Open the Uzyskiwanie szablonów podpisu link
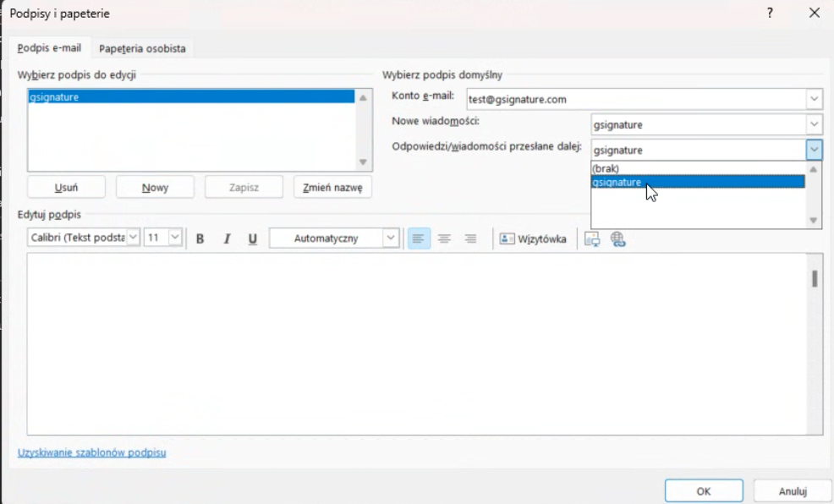The image size is (834, 504). [x=92, y=452]
